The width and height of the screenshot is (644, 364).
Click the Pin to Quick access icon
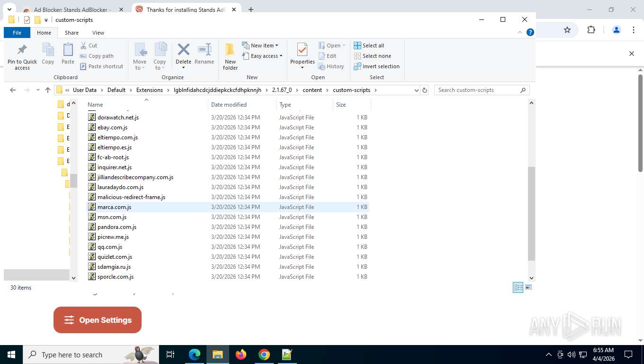[x=22, y=50]
